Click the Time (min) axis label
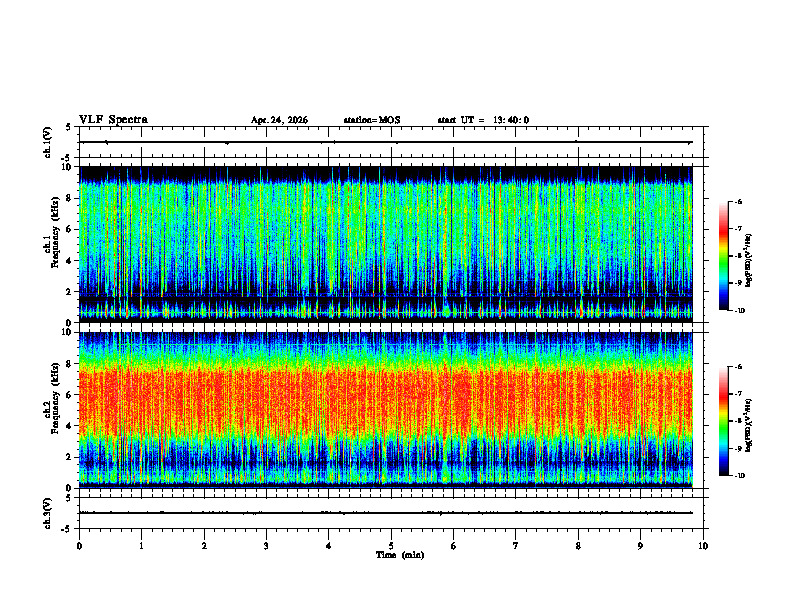 (400, 555)
